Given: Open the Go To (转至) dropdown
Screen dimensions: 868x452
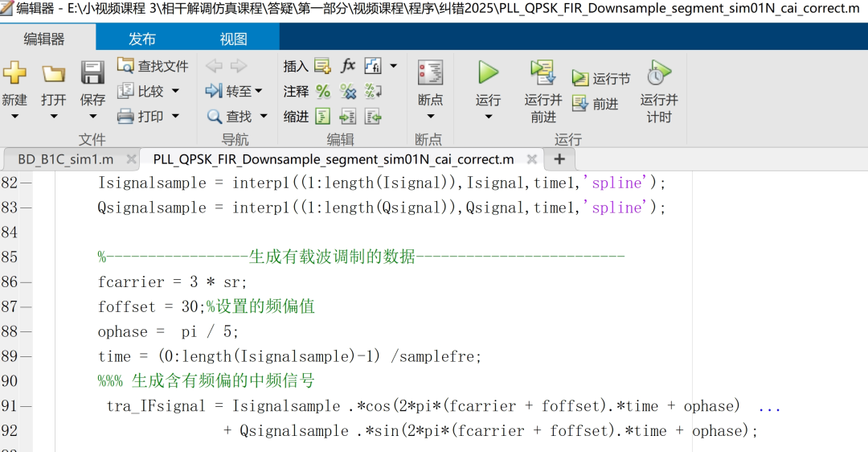Looking at the screenshot, I should coord(259,92).
